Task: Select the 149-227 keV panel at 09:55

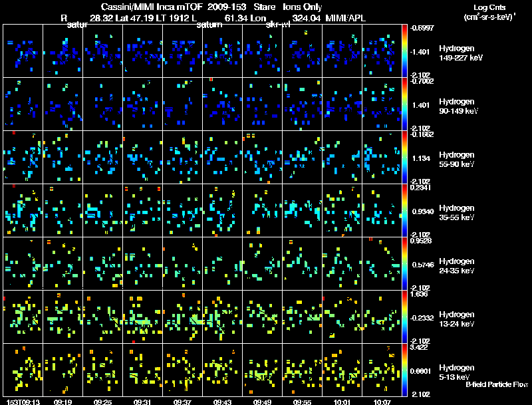Action: pos(303,51)
